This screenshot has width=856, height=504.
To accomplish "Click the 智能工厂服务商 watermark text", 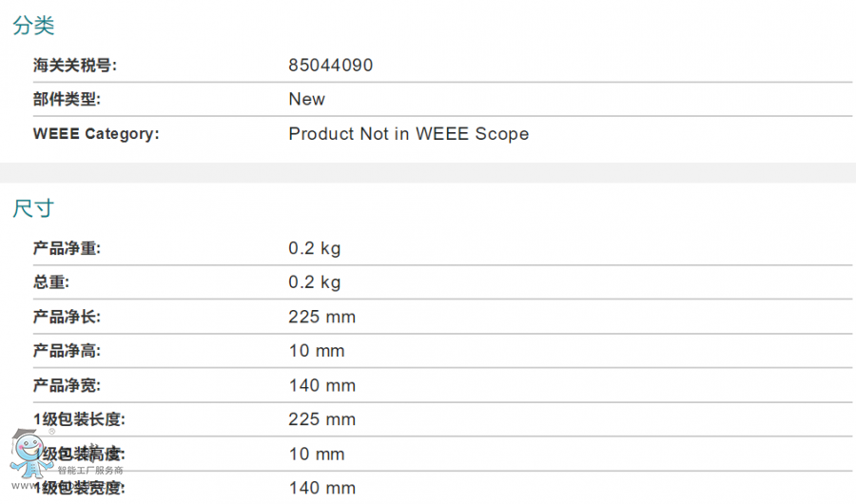I will coord(90,470).
